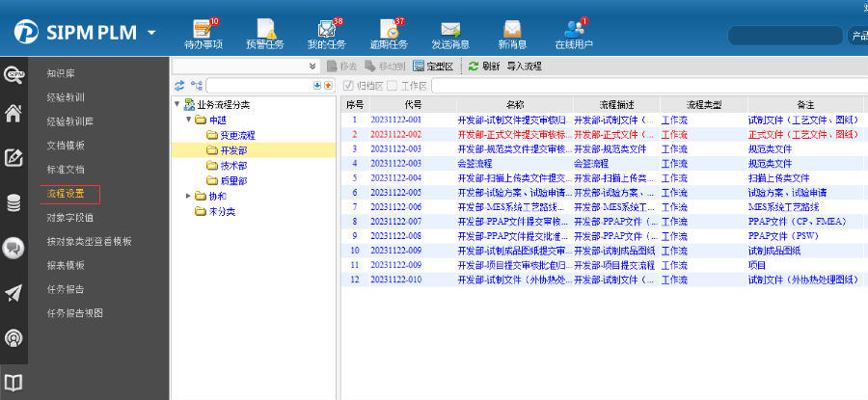This screenshot has height=400, width=868.
Task: Click 刷新 refresh button
Action: click(x=484, y=67)
